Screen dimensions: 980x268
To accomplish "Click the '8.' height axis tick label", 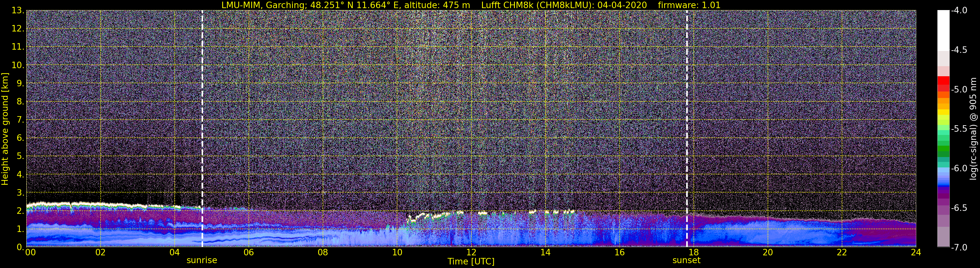I will point(20,102).
